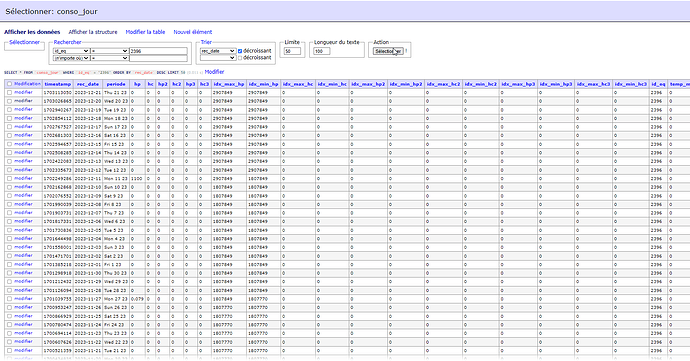Check the row checkbox for 2023-12-20
Viewport: 690px width, 361px height.
coord(9,101)
